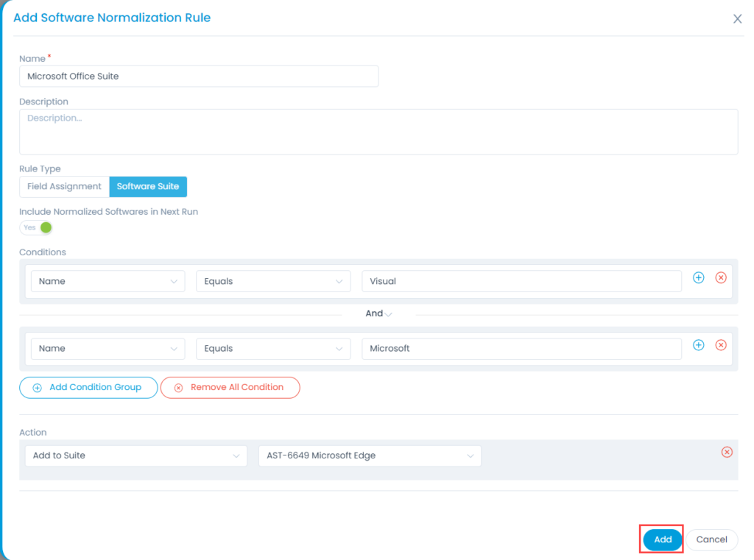Add a condition after the Visual row
This screenshot has width=754, height=560.
tap(698, 278)
